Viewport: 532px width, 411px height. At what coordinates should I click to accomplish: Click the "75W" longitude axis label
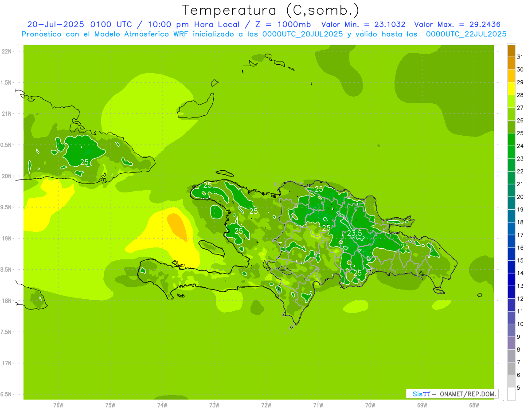pos(110,405)
